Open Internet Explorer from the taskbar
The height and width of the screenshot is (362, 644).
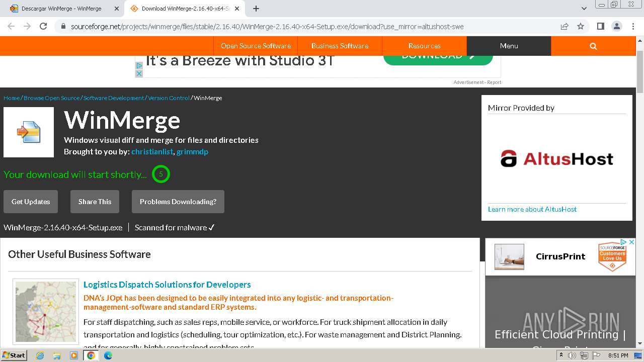click(x=40, y=355)
